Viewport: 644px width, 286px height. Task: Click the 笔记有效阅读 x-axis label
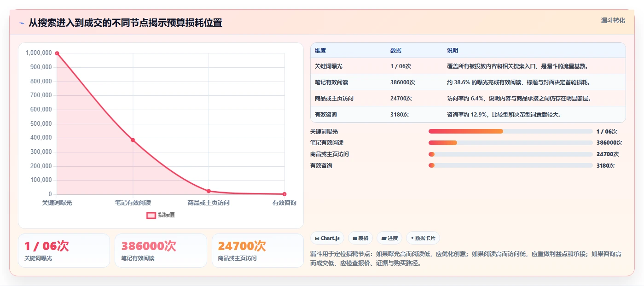(x=133, y=203)
